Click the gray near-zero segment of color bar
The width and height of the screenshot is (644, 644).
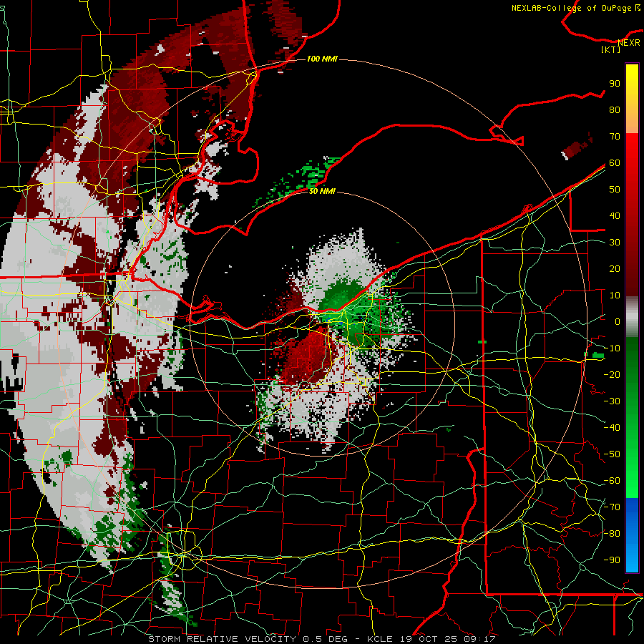click(632, 316)
